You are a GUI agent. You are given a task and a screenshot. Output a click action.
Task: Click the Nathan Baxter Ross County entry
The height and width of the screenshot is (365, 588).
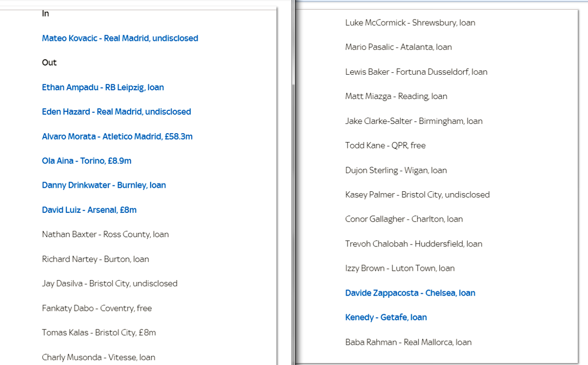(x=105, y=234)
